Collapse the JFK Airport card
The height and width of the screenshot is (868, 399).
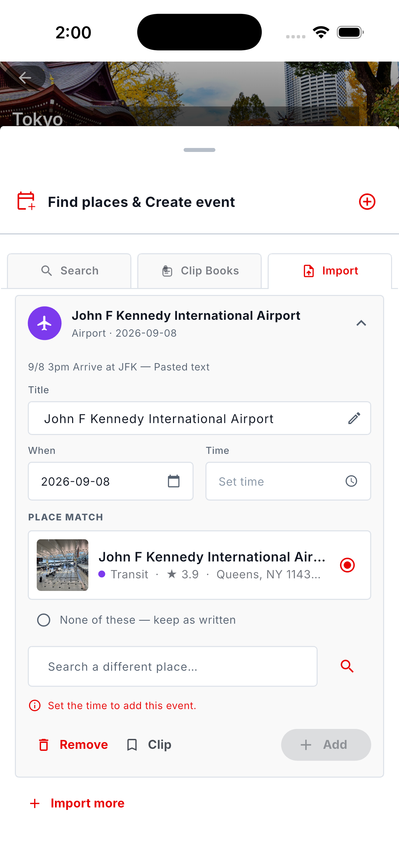coord(361,323)
